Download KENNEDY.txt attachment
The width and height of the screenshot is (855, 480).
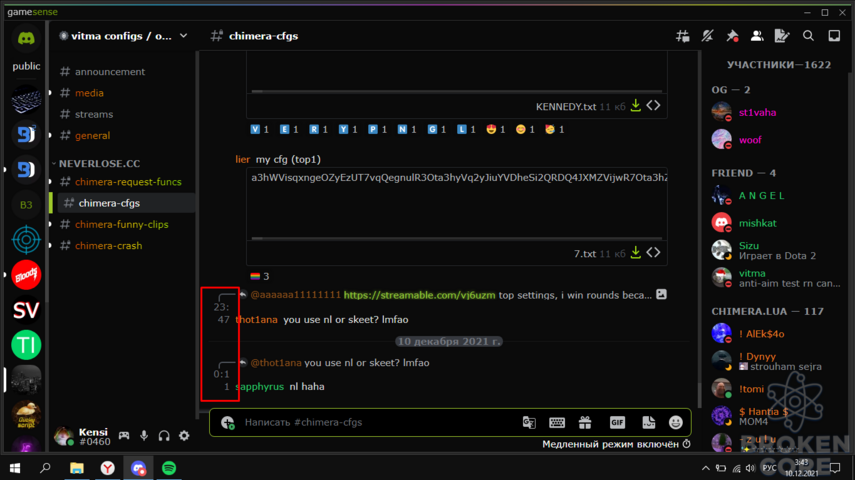636,106
